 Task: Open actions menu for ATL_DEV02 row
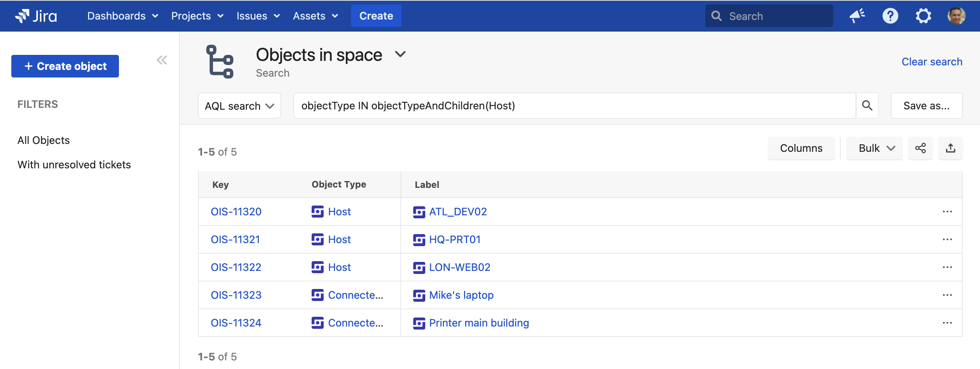[x=947, y=212]
